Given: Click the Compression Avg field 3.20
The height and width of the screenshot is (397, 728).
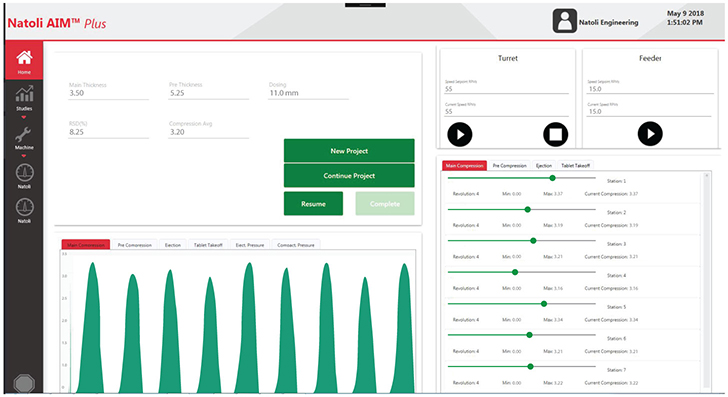Looking at the screenshot, I should pos(208,132).
